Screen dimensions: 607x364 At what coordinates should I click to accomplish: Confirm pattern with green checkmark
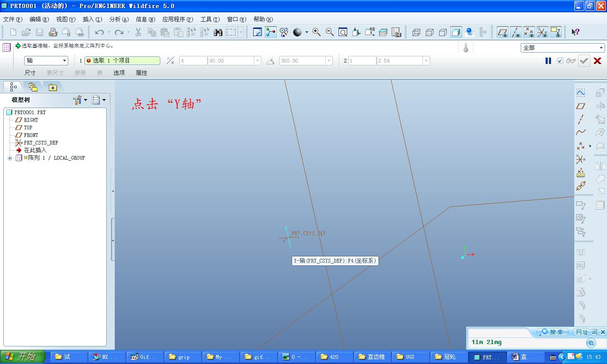[x=584, y=61]
